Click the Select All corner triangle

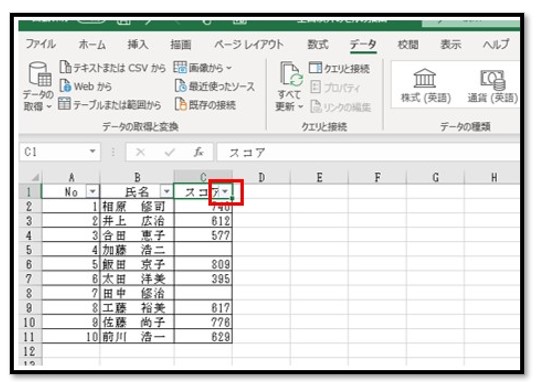click(x=35, y=177)
